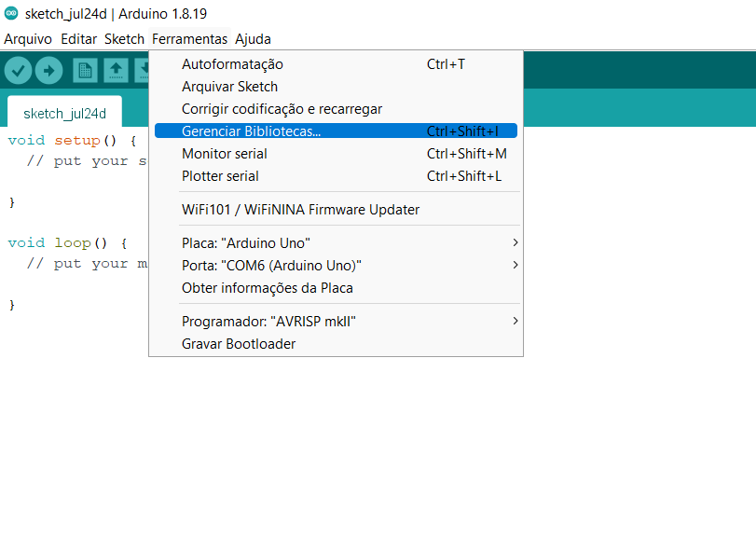The height and width of the screenshot is (551, 756).
Task: Click the comment line under void loop()
Action: tap(87, 263)
